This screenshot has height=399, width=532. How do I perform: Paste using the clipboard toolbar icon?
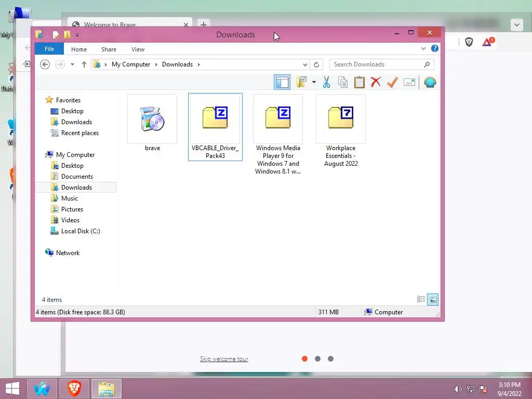tap(360, 82)
